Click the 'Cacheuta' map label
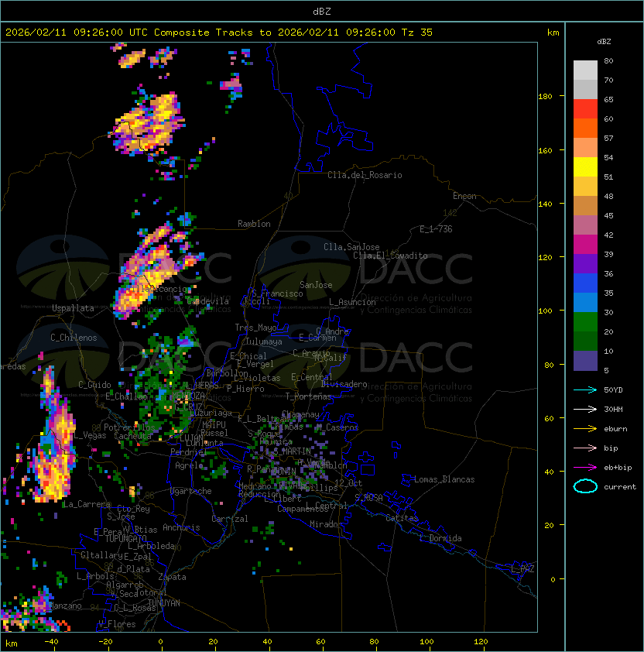Screen dimensions: 644x652 [132, 436]
